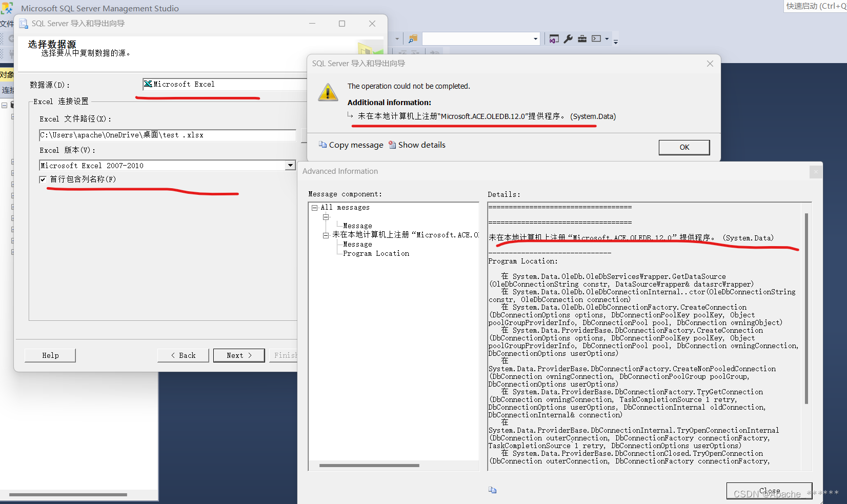Collapse the 未在本地计算机上注册 tree node
This screenshot has width=847, height=504.
pyautogui.click(x=326, y=235)
